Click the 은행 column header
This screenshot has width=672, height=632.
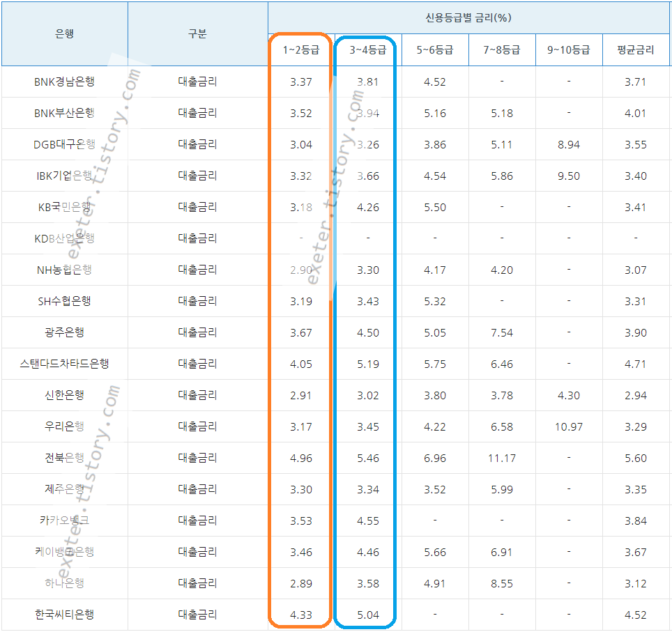65,34
